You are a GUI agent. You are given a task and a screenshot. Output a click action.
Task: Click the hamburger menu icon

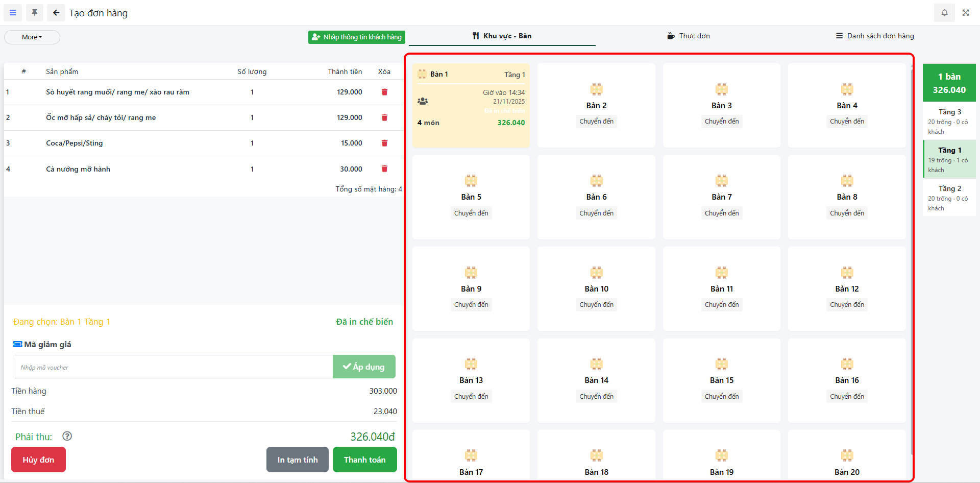(13, 13)
